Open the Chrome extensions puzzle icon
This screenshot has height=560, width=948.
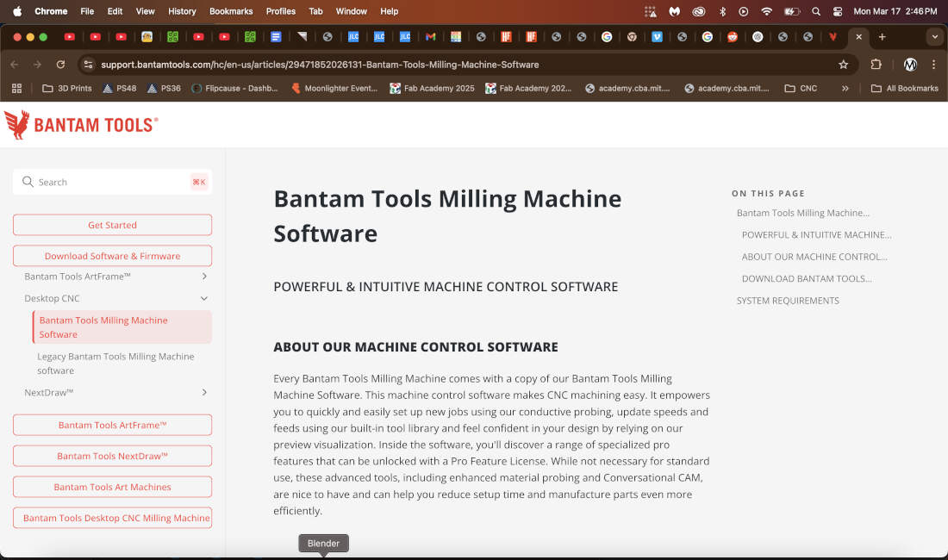point(876,65)
